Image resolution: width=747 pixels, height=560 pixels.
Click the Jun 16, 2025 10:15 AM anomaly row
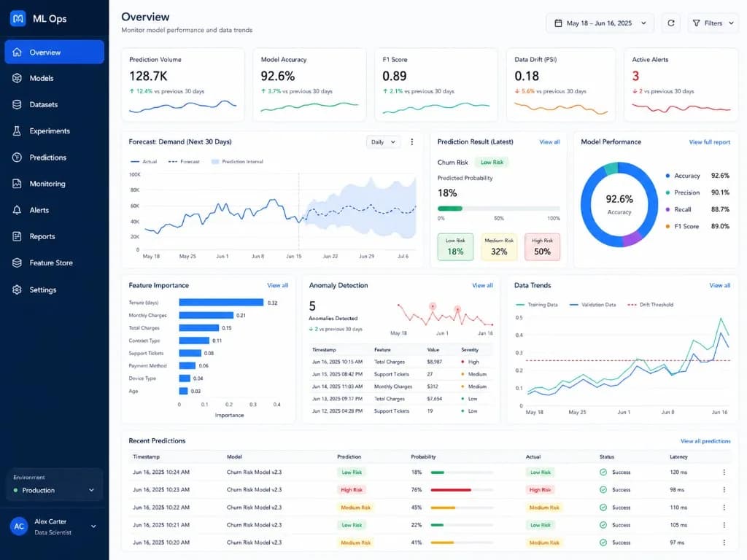(400, 362)
